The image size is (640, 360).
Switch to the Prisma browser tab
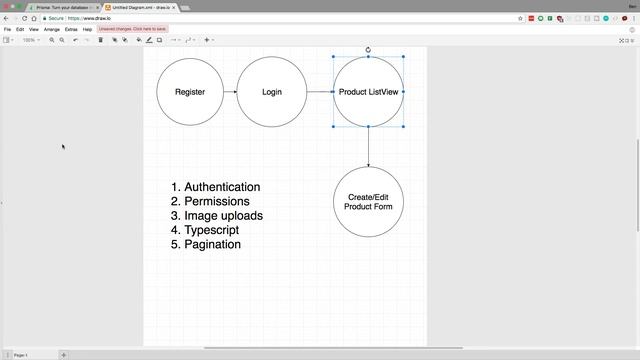coord(62,7)
